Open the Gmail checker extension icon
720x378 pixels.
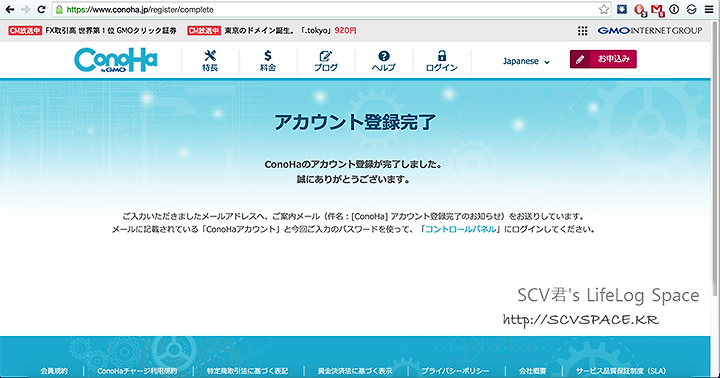click(x=658, y=10)
